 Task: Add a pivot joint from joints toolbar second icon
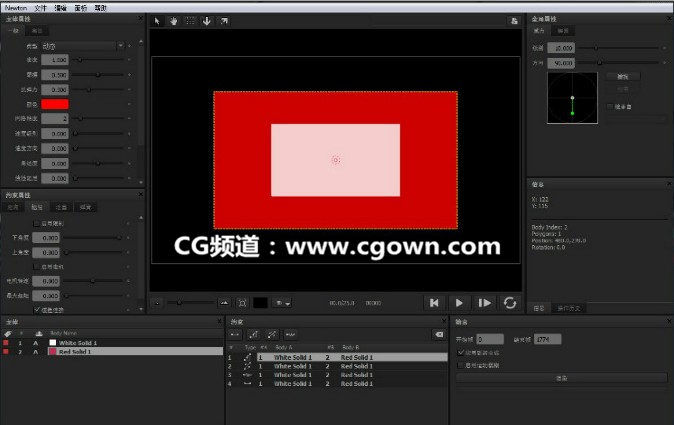[x=254, y=334]
